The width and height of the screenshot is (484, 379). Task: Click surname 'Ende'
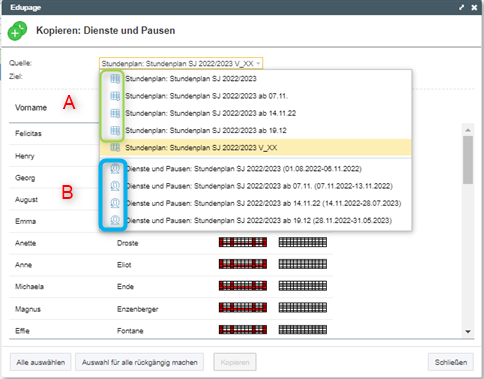pos(125,286)
